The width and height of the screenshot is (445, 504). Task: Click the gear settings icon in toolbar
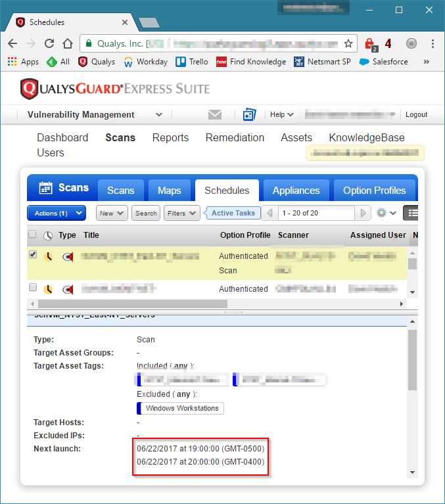point(381,213)
